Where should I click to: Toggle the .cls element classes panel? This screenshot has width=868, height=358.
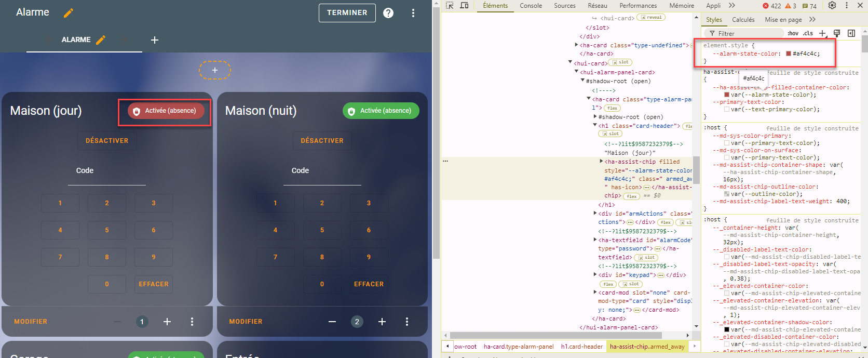coord(808,33)
